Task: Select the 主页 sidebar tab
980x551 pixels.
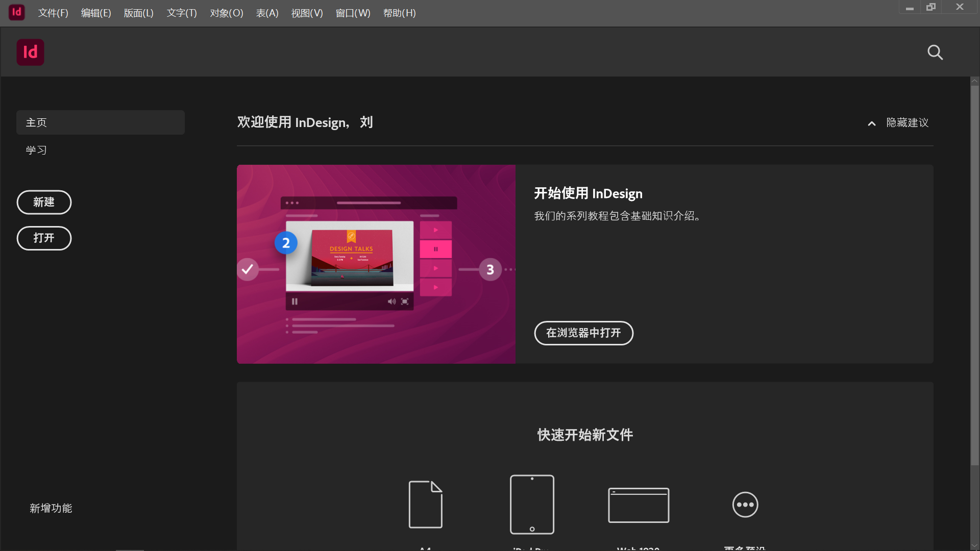Action: click(x=101, y=122)
